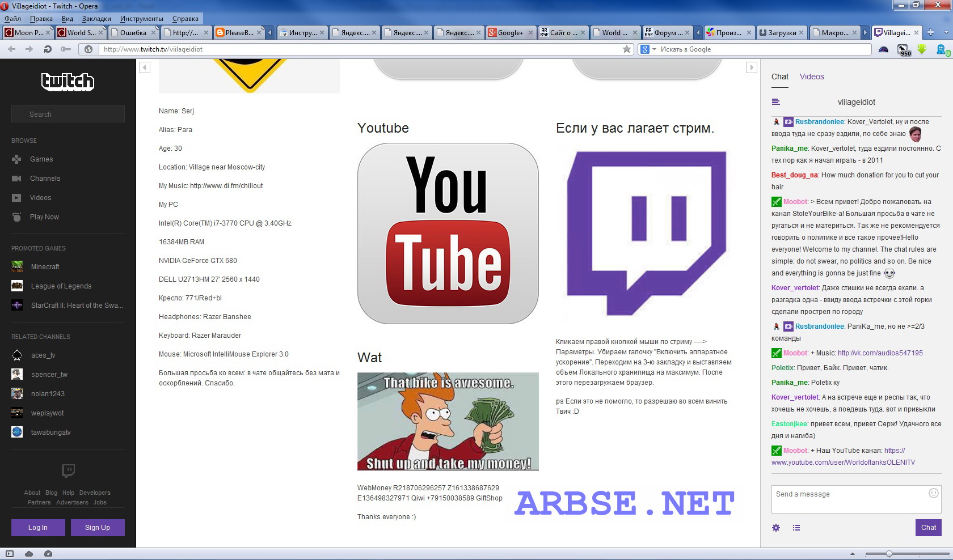Click the Twitch sidebar Search field
This screenshot has height=560, width=953.
point(68,114)
